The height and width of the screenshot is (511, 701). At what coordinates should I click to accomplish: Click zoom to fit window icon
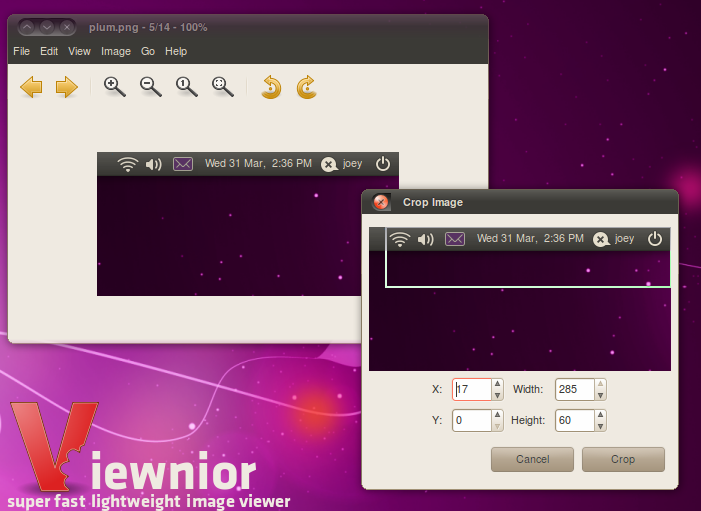[x=223, y=87]
